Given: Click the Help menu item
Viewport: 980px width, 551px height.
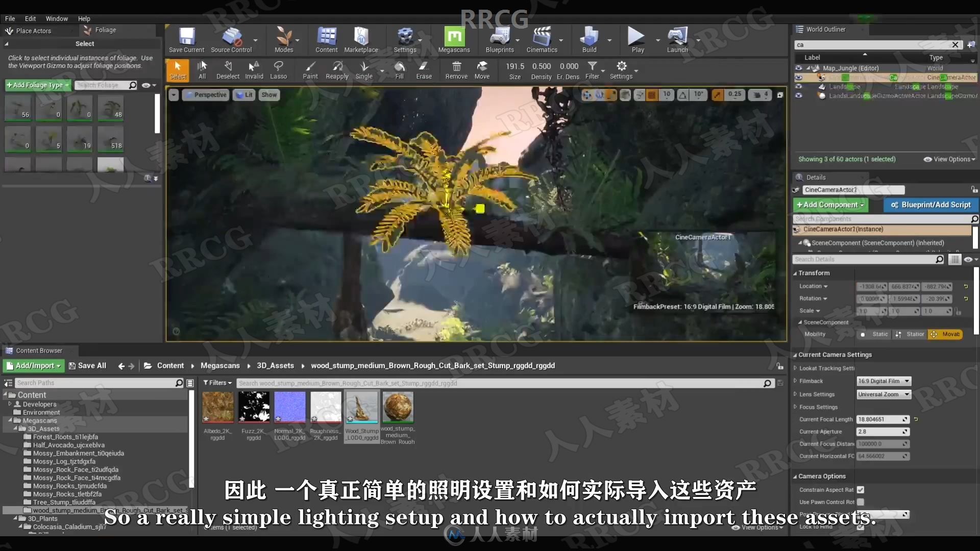Looking at the screenshot, I should pyautogui.click(x=84, y=18).
